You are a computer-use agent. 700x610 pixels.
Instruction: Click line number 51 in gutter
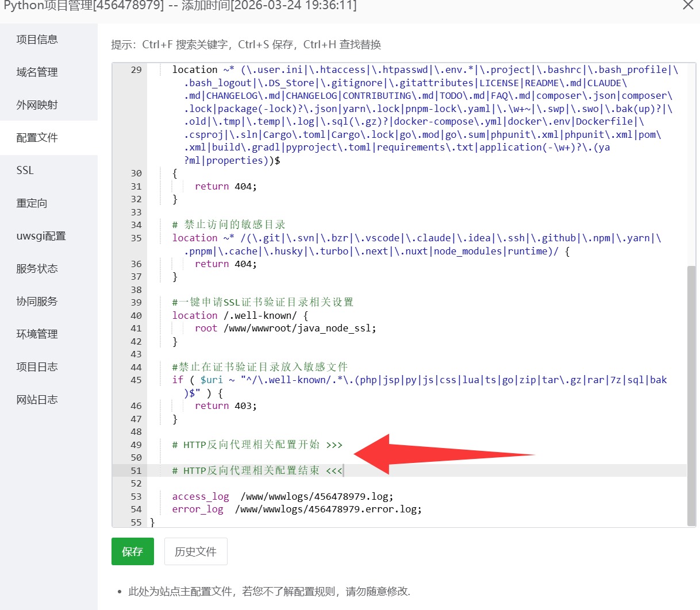(136, 471)
